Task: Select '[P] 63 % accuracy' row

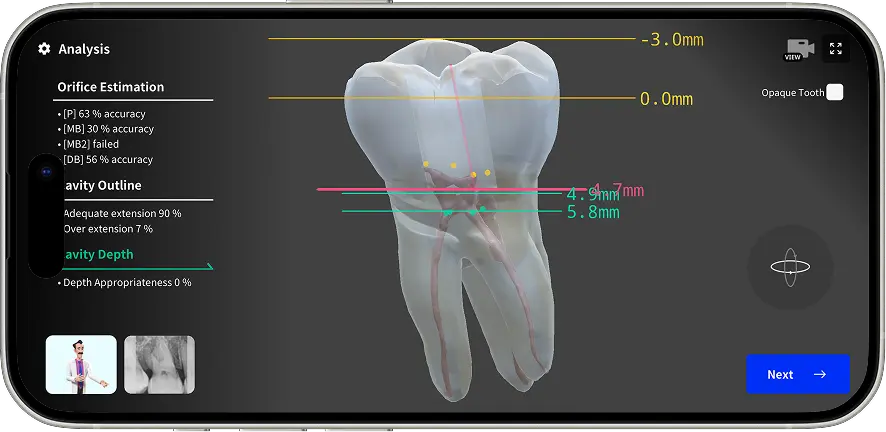Action: coord(101,114)
